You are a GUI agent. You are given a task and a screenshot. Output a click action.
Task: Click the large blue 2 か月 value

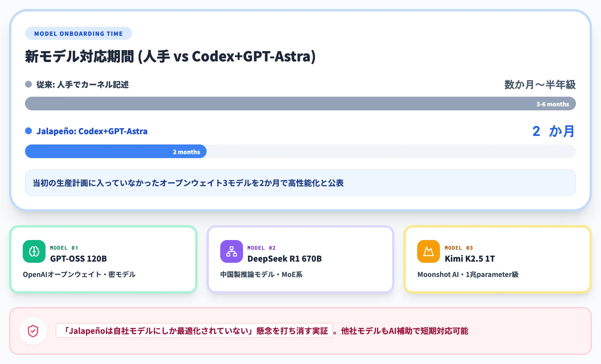(553, 131)
